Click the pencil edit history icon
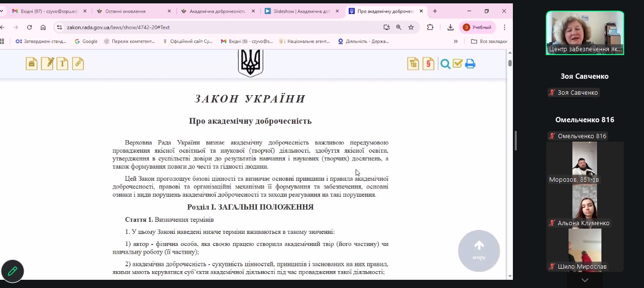The image size is (644, 288). tap(47, 64)
